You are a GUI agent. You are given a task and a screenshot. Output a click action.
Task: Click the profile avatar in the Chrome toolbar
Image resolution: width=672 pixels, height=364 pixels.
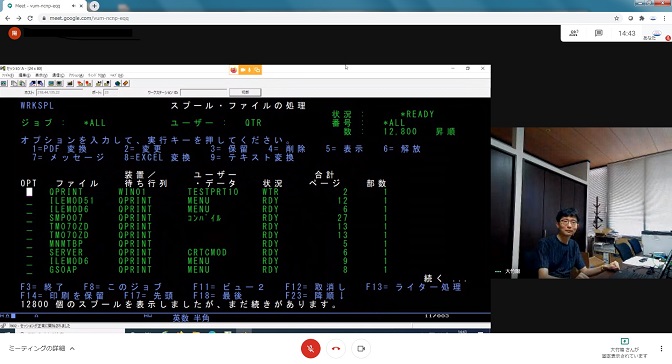click(653, 18)
